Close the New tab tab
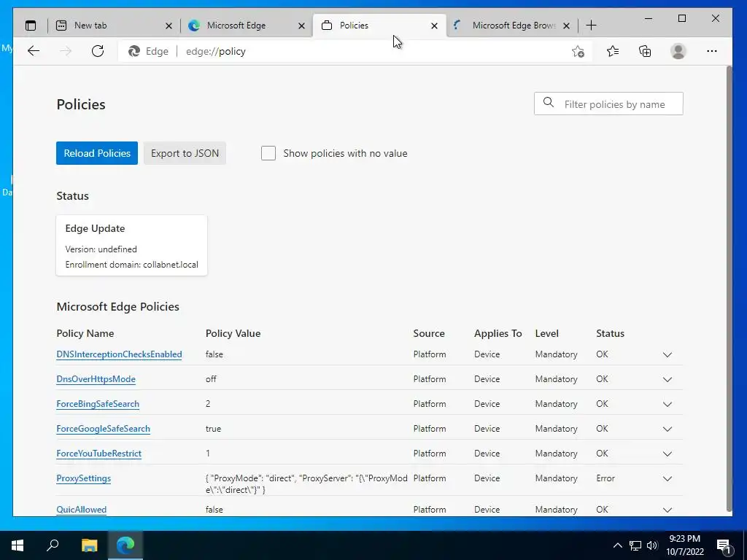The image size is (747, 560). (169, 26)
